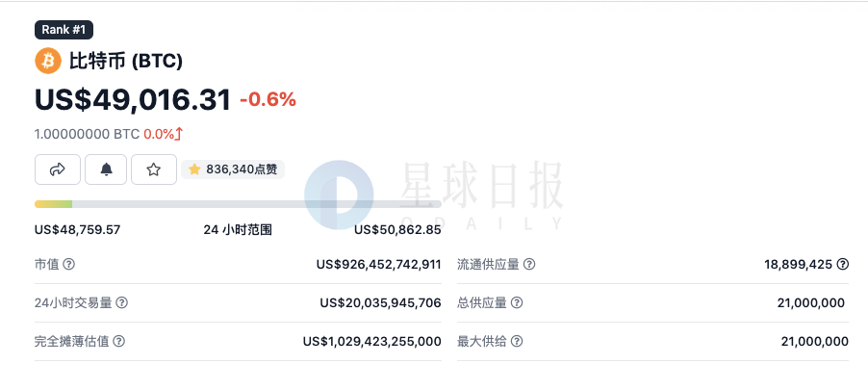Click the 24-hour price range bar
The height and width of the screenshot is (390, 868).
[x=238, y=204]
